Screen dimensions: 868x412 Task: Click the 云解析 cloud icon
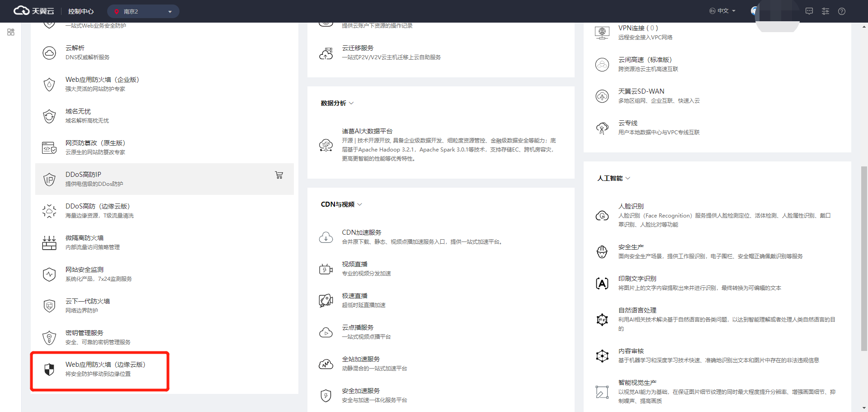(49, 53)
